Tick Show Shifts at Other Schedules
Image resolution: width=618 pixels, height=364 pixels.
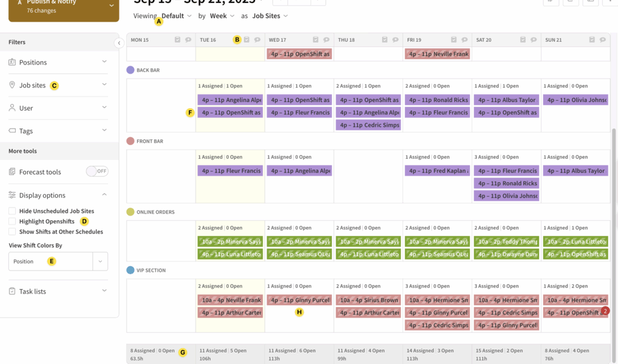click(x=13, y=232)
